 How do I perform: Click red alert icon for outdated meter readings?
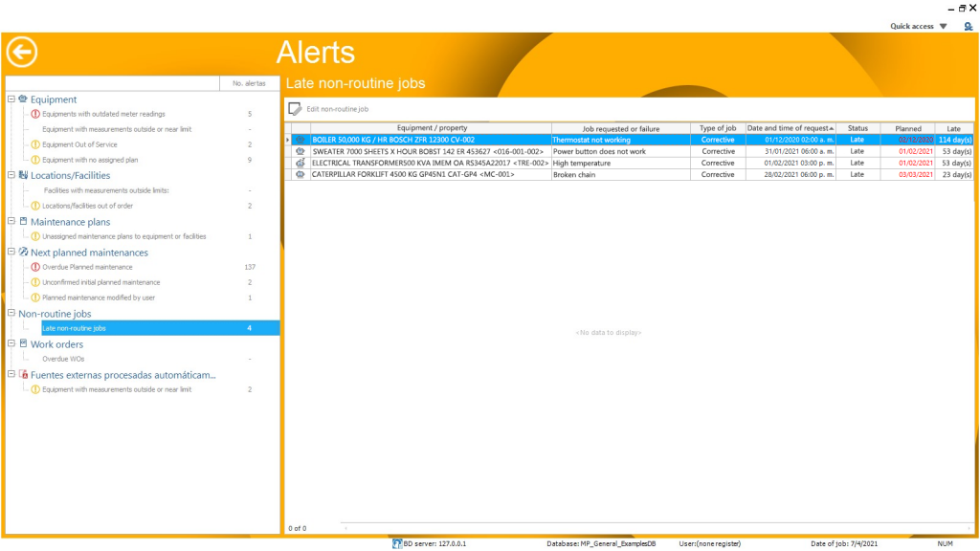click(x=35, y=114)
